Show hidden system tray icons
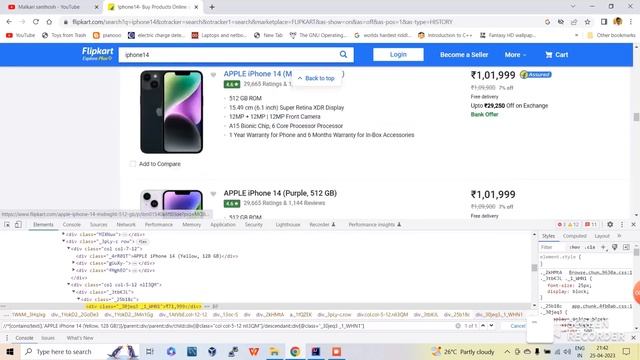The width and height of the screenshot is (640, 360). click(x=507, y=351)
